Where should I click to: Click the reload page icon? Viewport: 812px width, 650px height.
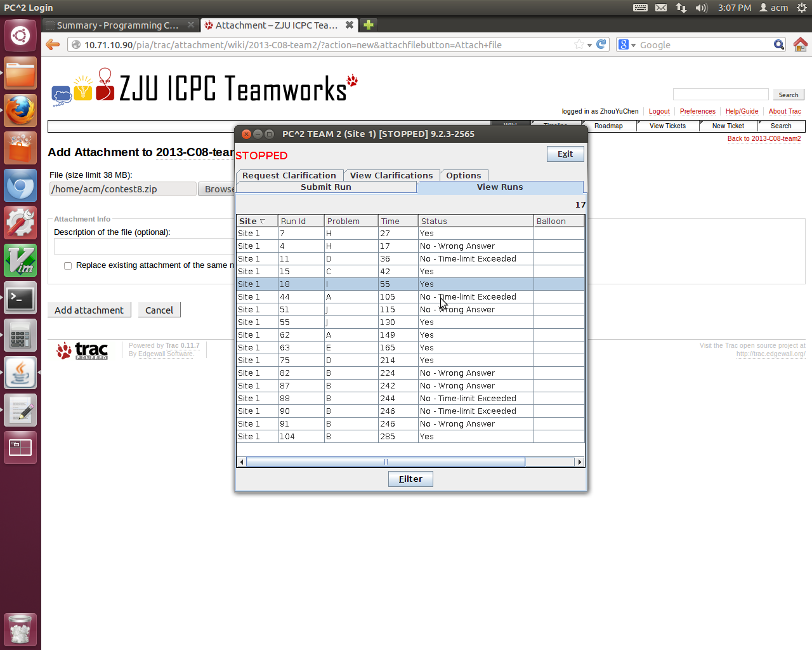tap(601, 44)
